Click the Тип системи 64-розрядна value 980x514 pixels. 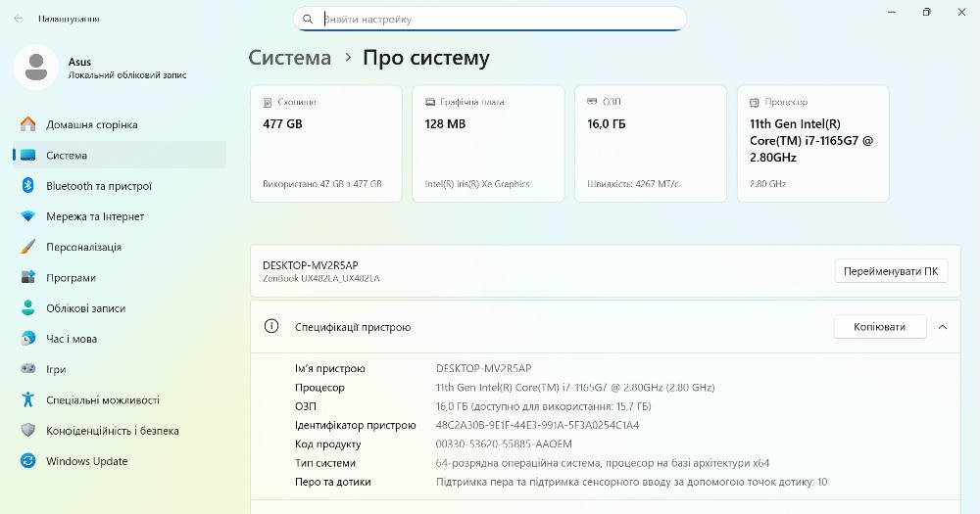pyautogui.click(x=603, y=463)
